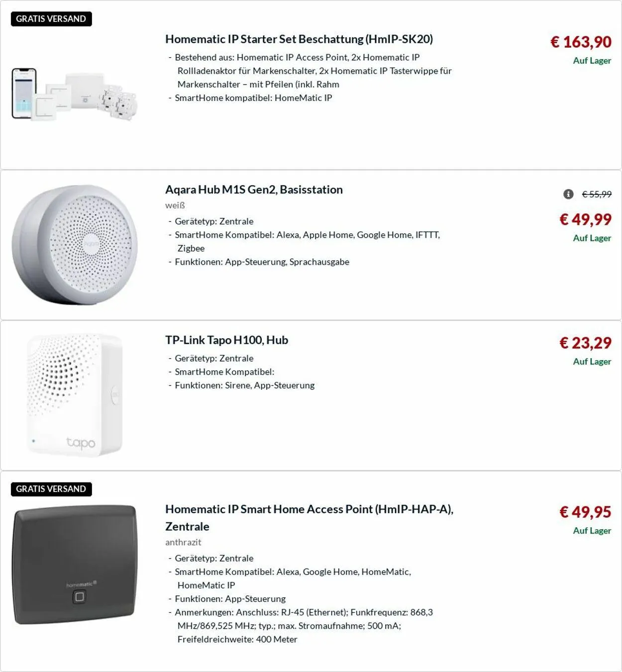
Task: Click the crossed-out € 55,99 old price
Action: (597, 194)
